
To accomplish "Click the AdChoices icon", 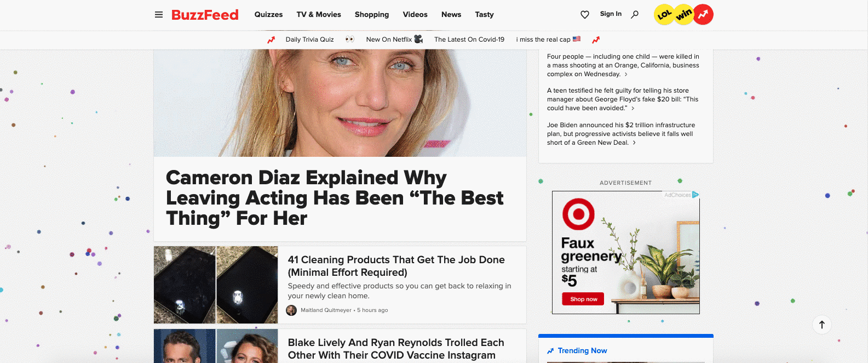I will point(695,195).
